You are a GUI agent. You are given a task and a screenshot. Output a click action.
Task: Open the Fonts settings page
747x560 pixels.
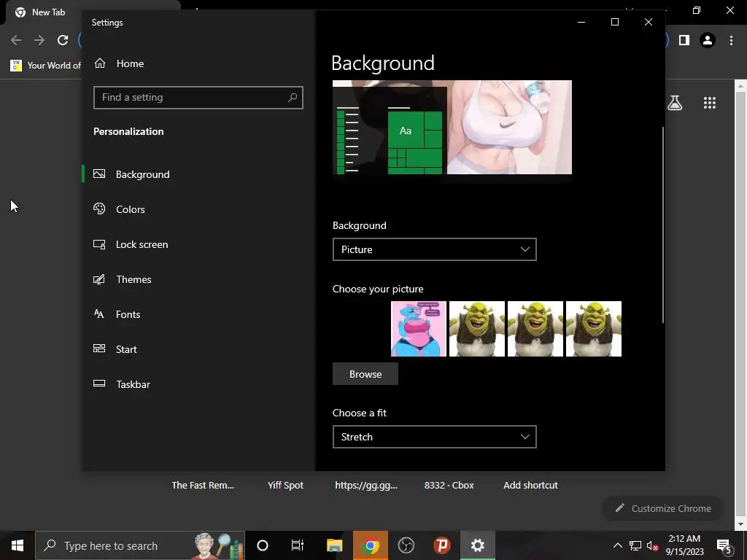point(198,314)
